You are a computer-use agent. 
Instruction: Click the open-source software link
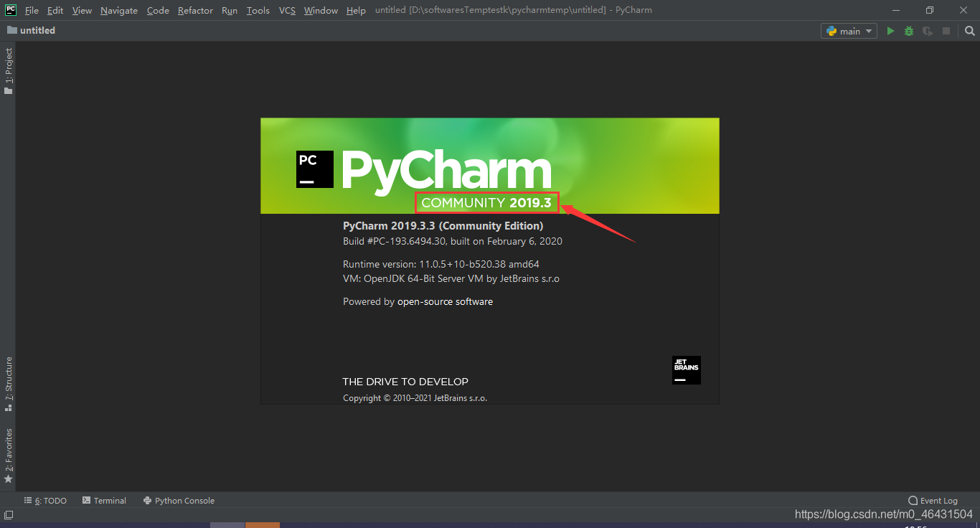(x=445, y=301)
